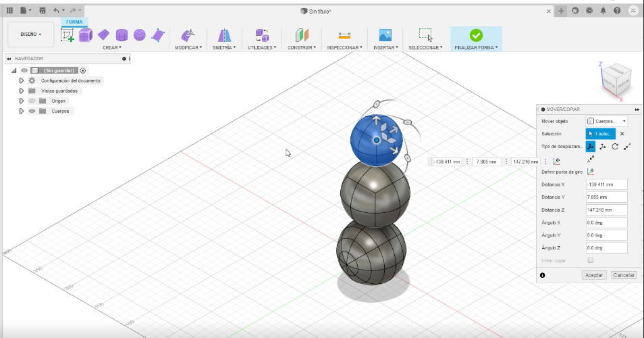Click the 1 selec... selection button

601,134
